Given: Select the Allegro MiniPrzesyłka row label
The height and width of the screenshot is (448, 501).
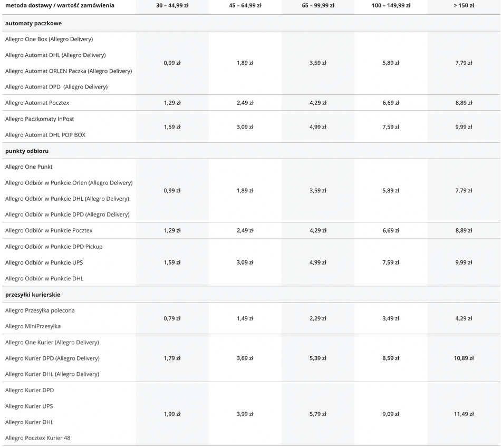Looking at the screenshot, I should pyautogui.click(x=33, y=326).
